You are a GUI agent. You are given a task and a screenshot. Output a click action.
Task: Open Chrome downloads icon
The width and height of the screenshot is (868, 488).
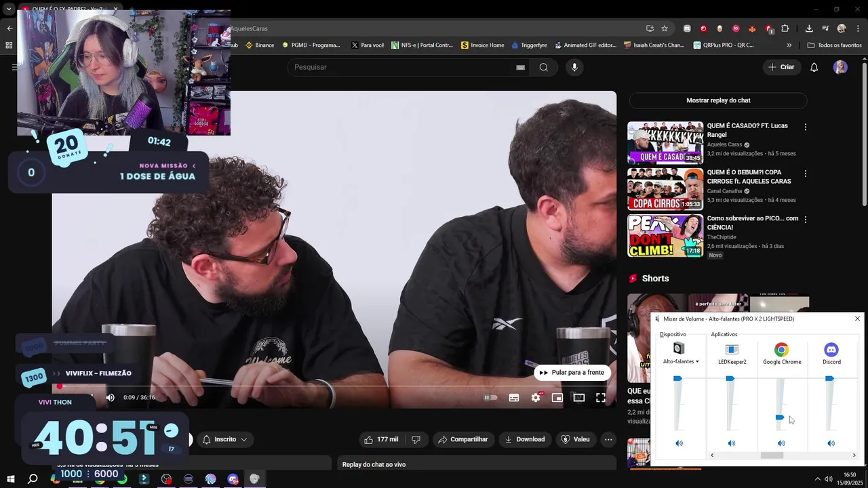tap(809, 28)
